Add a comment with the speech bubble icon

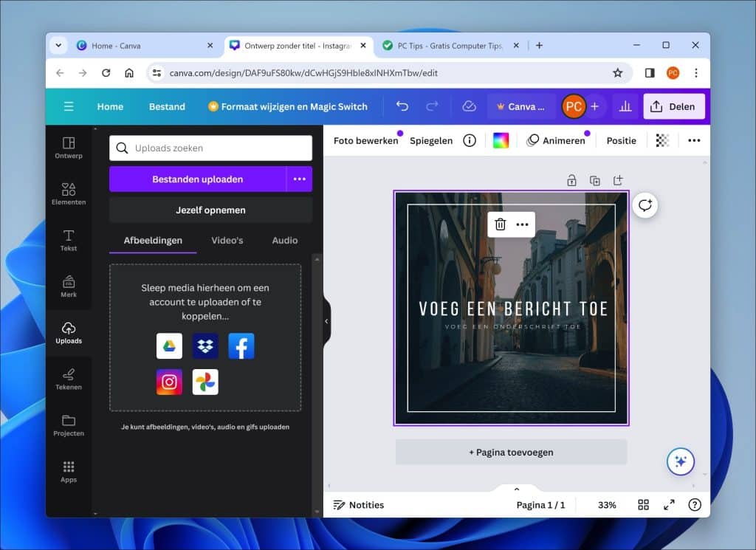point(645,205)
